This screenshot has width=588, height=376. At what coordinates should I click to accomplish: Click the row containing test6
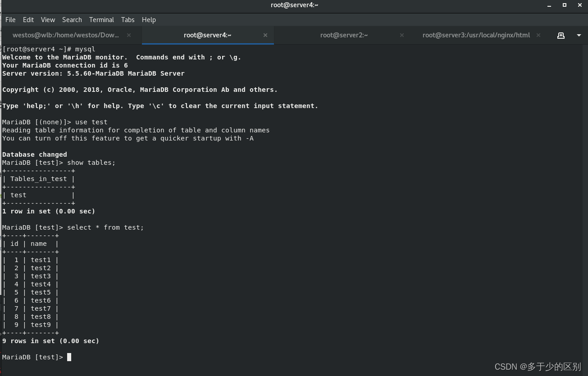31,300
